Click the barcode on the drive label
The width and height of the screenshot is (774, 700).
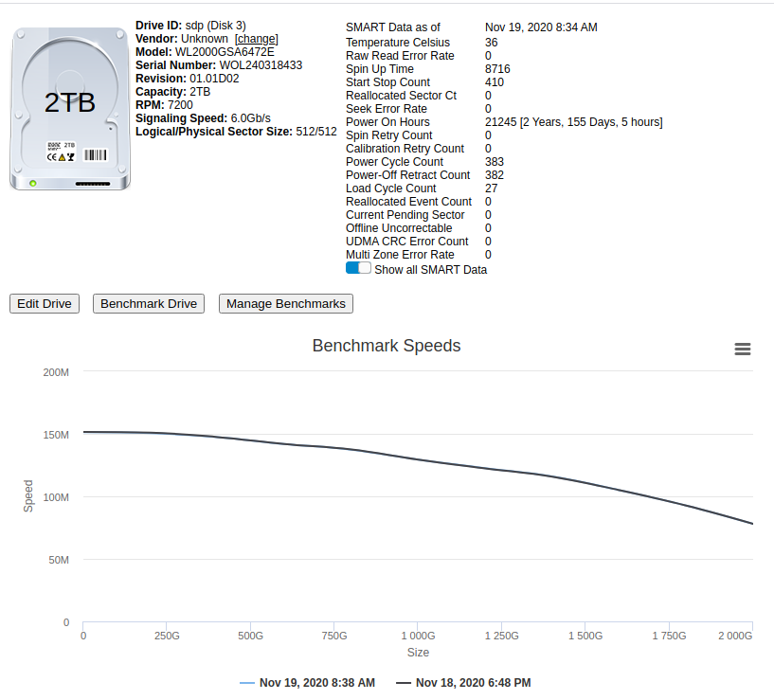coord(96,155)
